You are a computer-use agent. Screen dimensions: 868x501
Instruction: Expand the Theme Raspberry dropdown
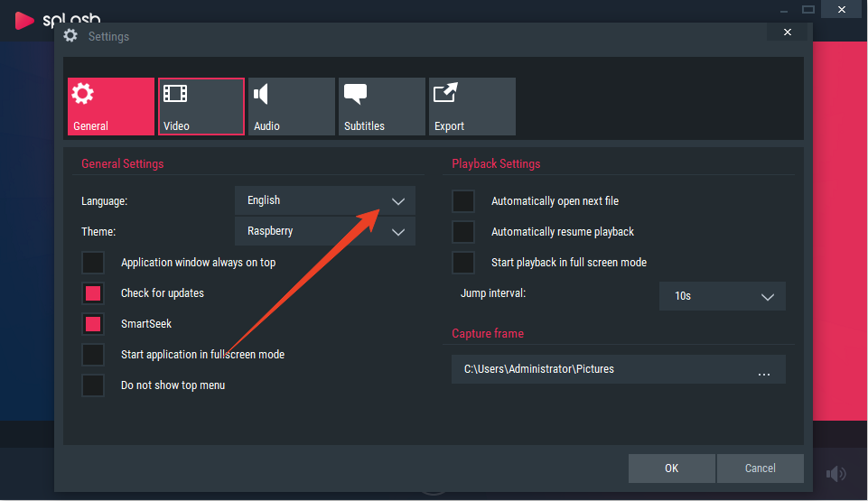click(x=325, y=231)
